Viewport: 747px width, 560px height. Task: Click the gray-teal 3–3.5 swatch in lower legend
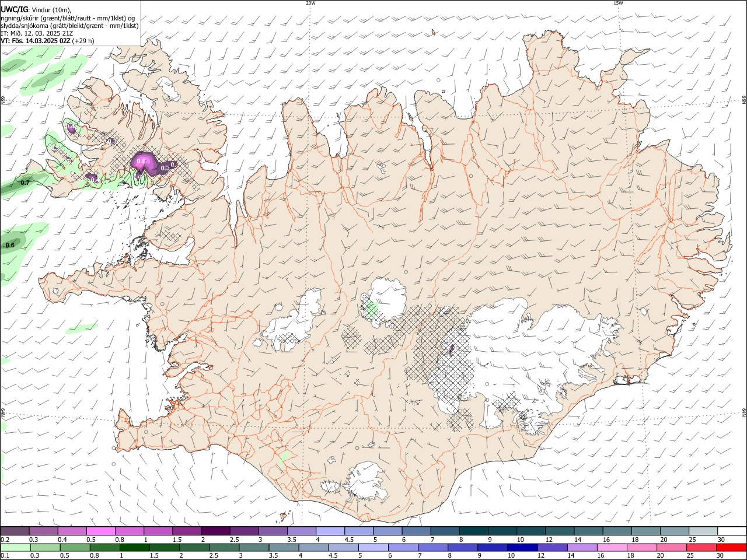[x=253, y=547]
